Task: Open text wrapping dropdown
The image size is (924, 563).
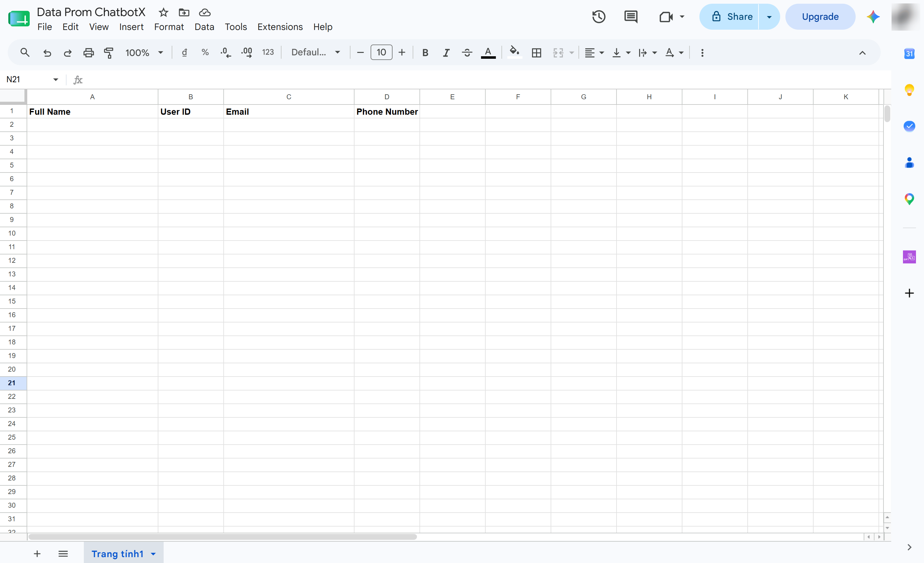Action: pos(647,53)
